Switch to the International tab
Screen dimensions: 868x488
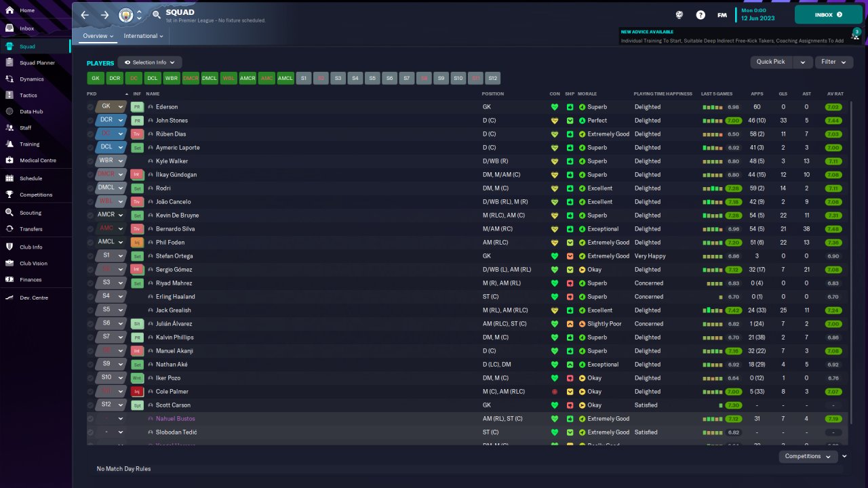click(144, 36)
